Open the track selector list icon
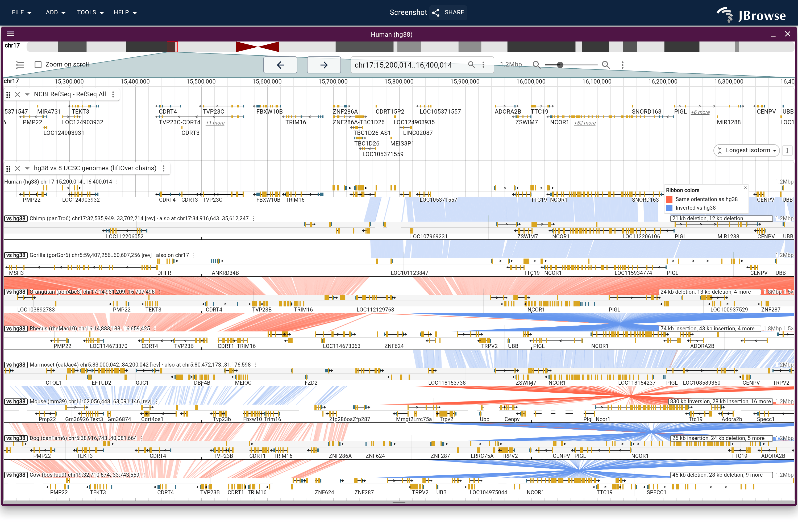Image resolution: width=798 pixels, height=532 pixels. click(20, 64)
